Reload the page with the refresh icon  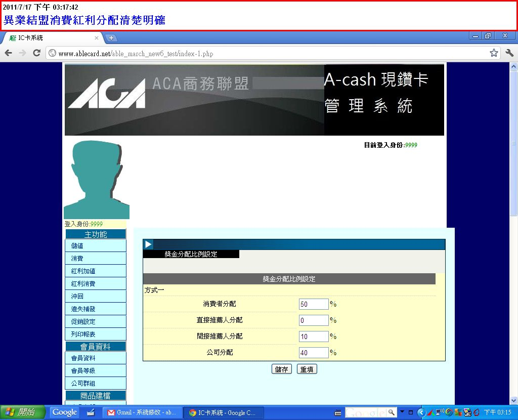36,53
